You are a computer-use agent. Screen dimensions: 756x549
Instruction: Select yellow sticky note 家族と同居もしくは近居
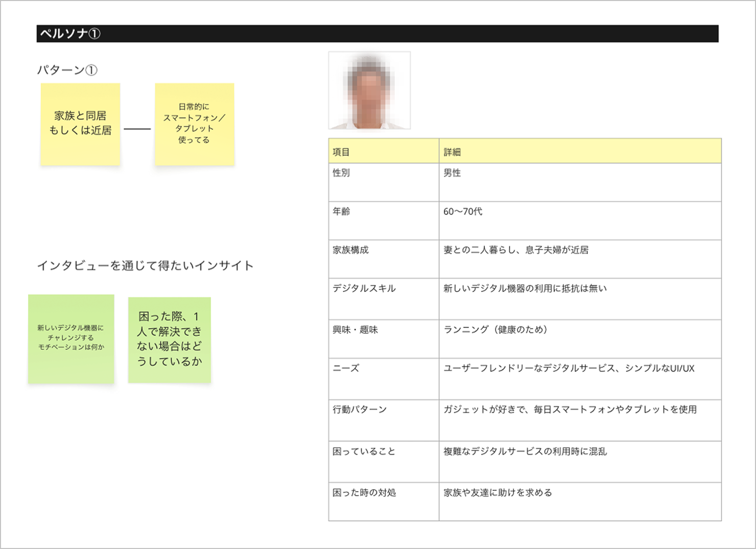tap(80, 124)
